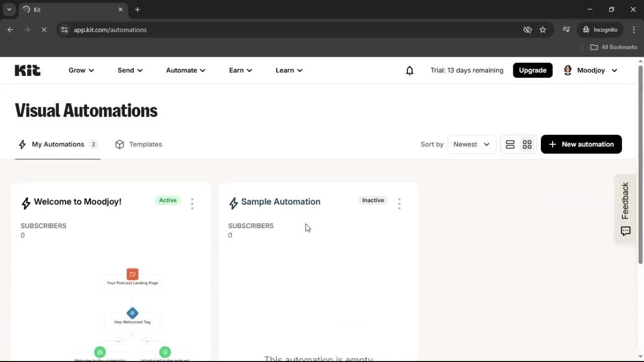Screen dimensions: 644x362
Task: Open options menu on Welcome to Moodjoy card
Action: coord(192,203)
